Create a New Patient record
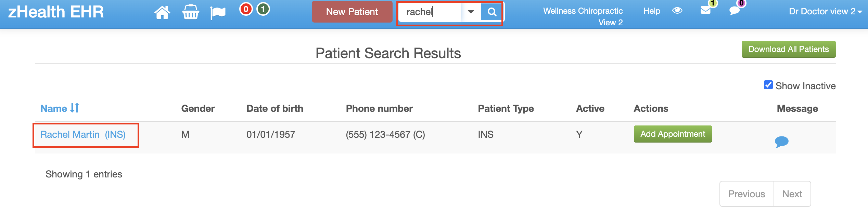The image size is (868, 214). 352,12
